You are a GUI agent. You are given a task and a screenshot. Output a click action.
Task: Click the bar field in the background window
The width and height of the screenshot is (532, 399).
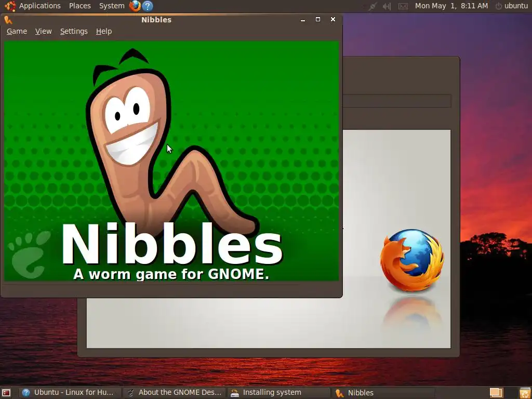click(396, 101)
